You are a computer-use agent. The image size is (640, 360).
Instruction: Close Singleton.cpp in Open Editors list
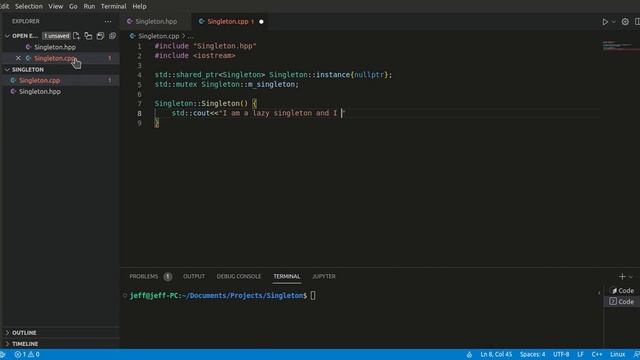(x=18, y=58)
